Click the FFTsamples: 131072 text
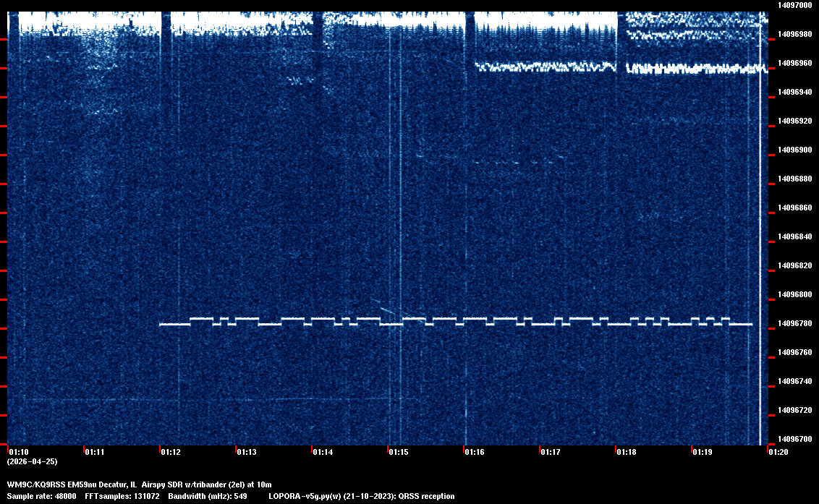819x504 pixels. (x=122, y=496)
